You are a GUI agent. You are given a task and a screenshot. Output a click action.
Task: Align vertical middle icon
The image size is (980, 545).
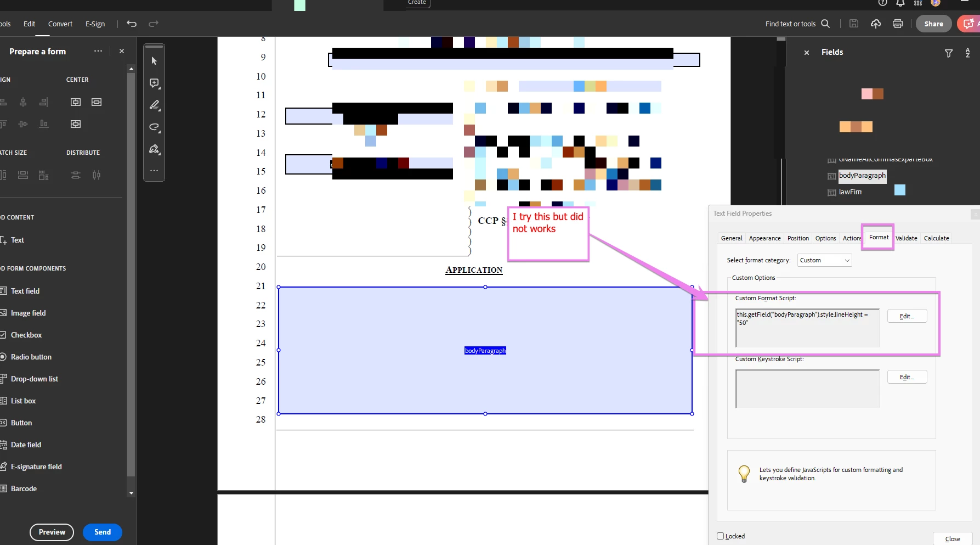pos(23,124)
